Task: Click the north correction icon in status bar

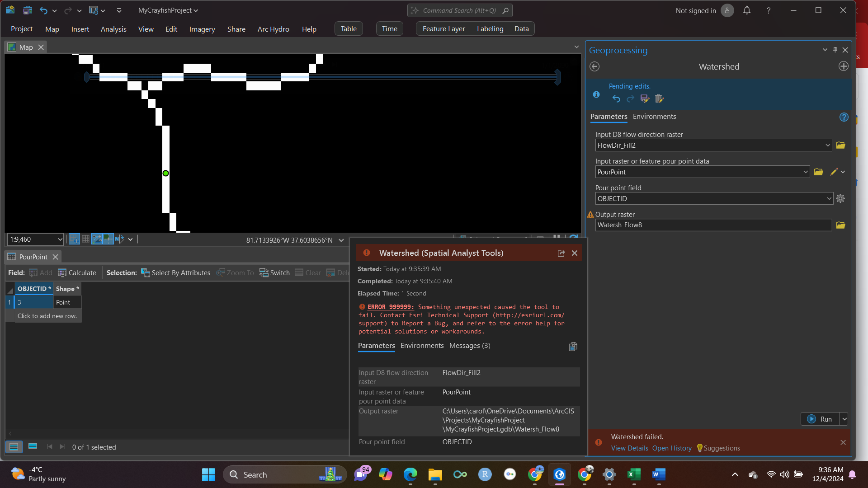Action: click(119, 239)
